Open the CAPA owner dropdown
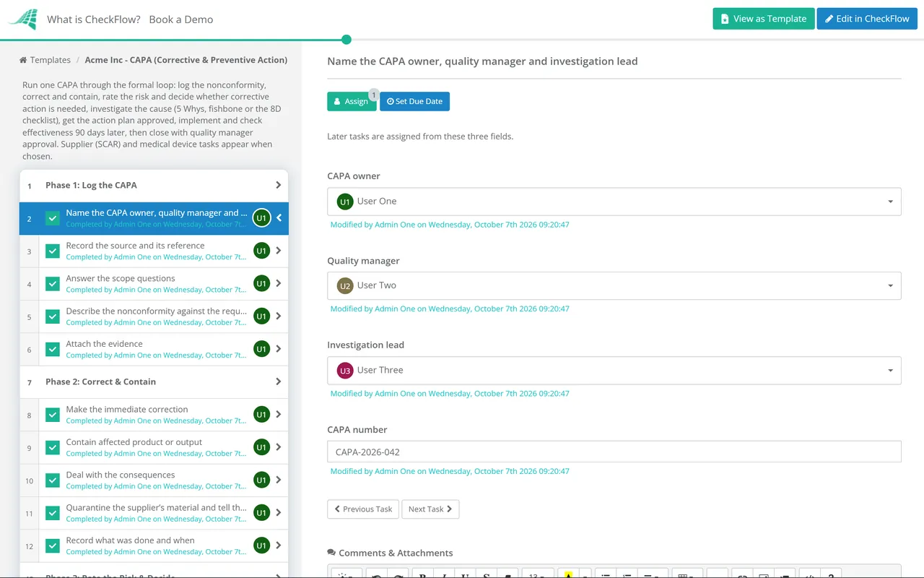924x578 pixels. pyautogui.click(x=614, y=202)
